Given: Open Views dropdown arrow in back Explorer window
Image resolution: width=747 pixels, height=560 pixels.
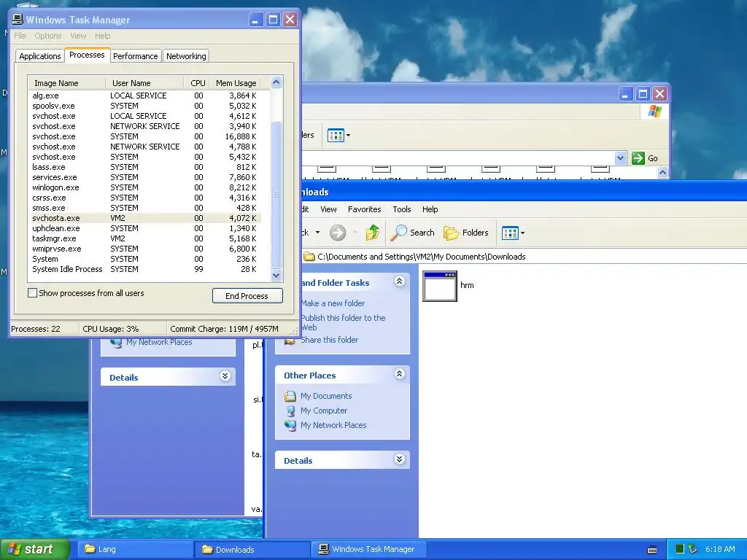Looking at the screenshot, I should tap(348, 135).
